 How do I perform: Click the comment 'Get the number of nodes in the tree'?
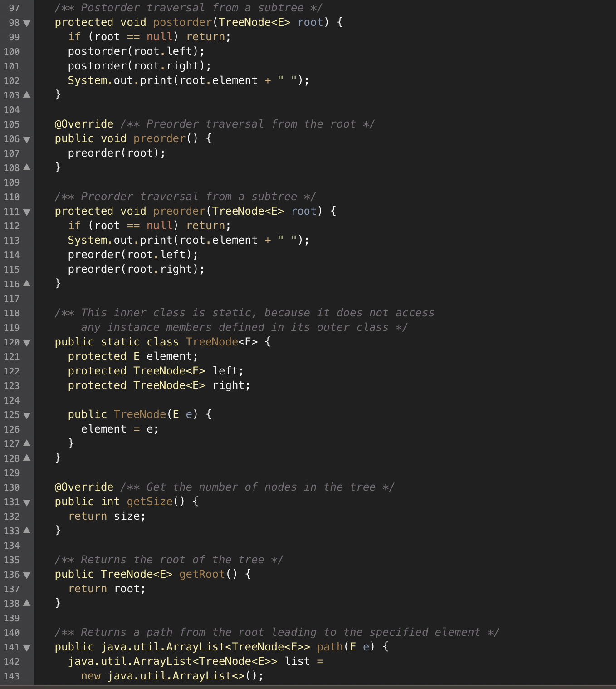coord(258,487)
